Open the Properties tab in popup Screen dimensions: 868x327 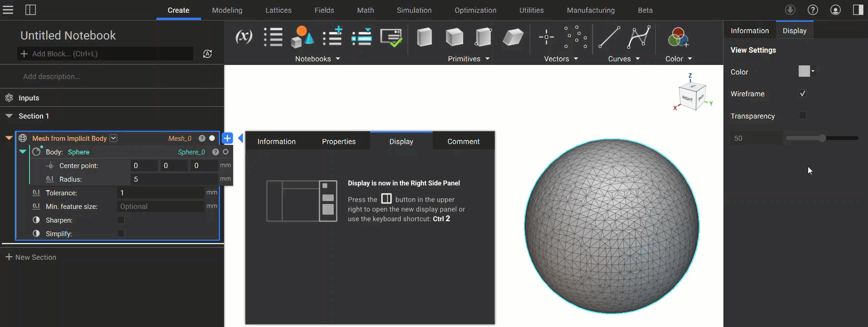click(x=339, y=141)
